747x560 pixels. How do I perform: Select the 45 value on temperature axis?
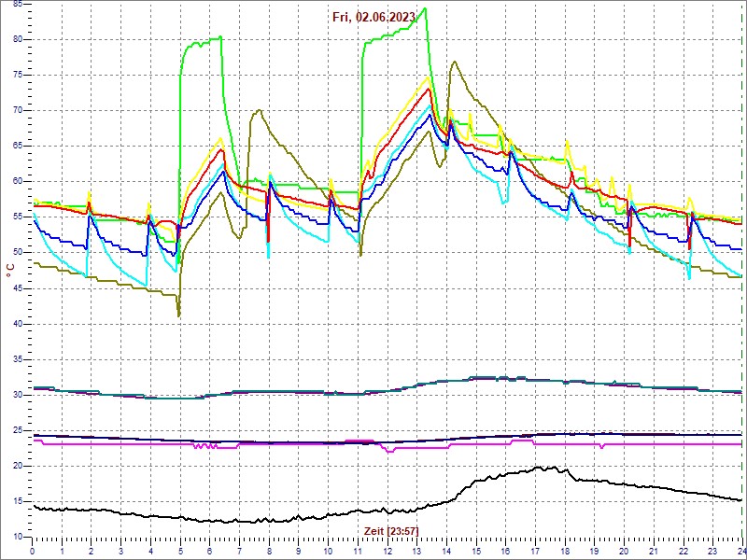(17, 288)
